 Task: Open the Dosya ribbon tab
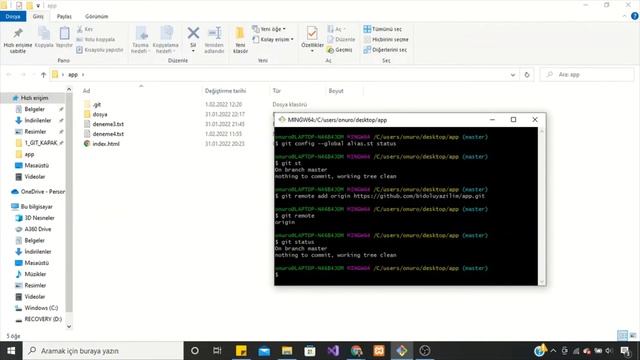tap(13, 17)
